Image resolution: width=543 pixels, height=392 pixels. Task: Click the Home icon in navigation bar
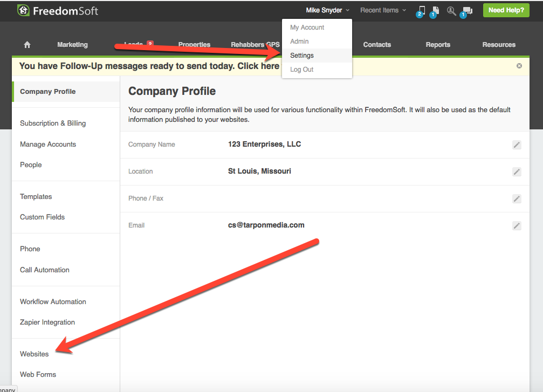pyautogui.click(x=28, y=45)
